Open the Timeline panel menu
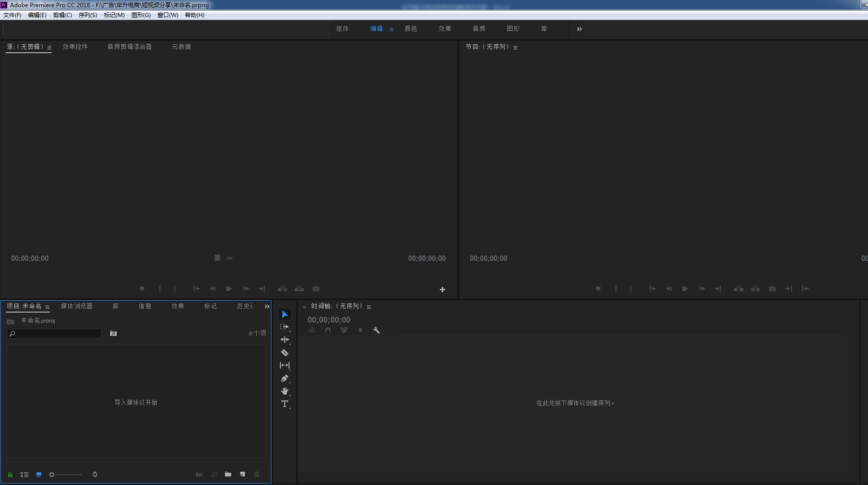This screenshot has height=485, width=868. pyautogui.click(x=369, y=307)
